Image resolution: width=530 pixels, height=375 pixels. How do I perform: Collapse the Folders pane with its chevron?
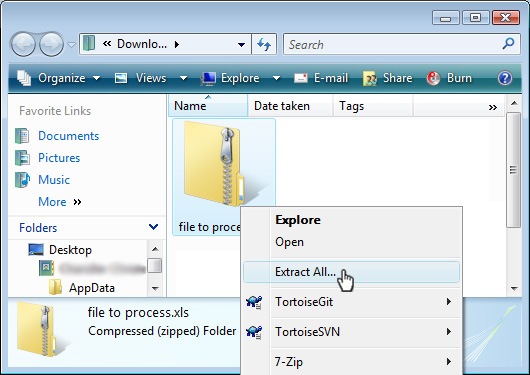tap(153, 227)
